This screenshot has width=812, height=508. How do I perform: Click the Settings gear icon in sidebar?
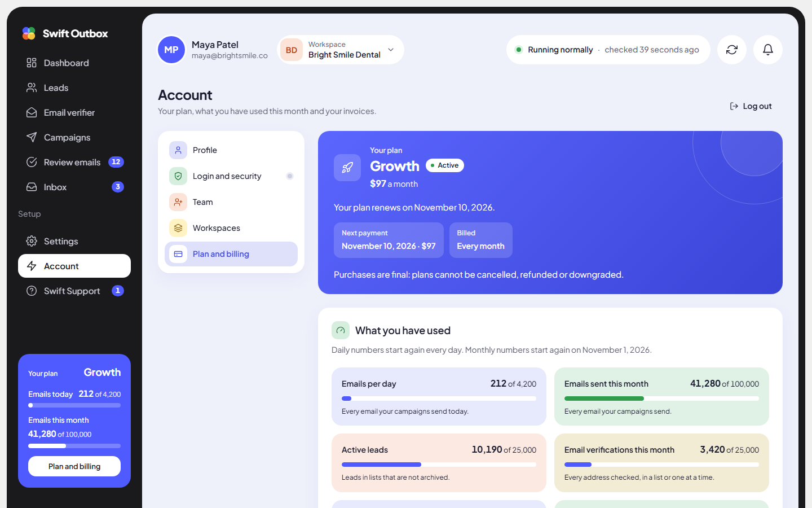click(x=32, y=241)
